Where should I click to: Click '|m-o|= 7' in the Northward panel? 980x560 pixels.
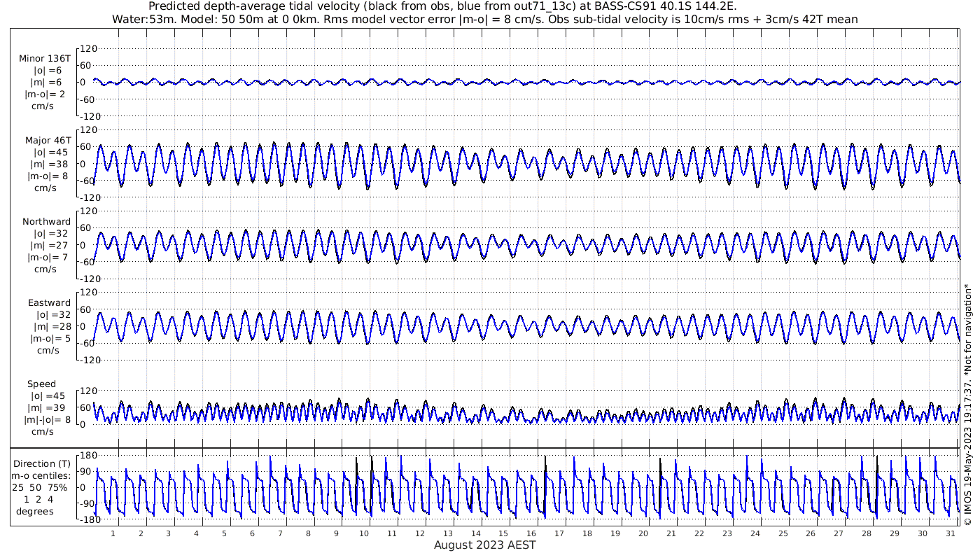[x=46, y=257]
